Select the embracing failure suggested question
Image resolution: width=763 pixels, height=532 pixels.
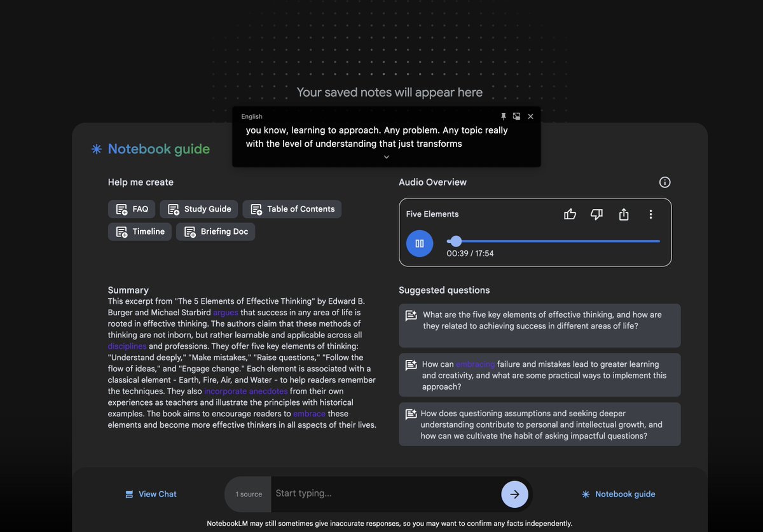click(540, 376)
